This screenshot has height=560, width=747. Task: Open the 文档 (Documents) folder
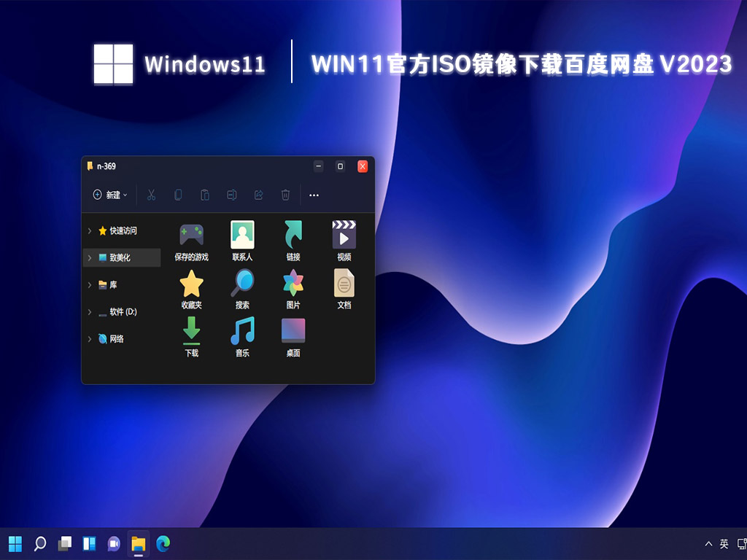click(343, 284)
